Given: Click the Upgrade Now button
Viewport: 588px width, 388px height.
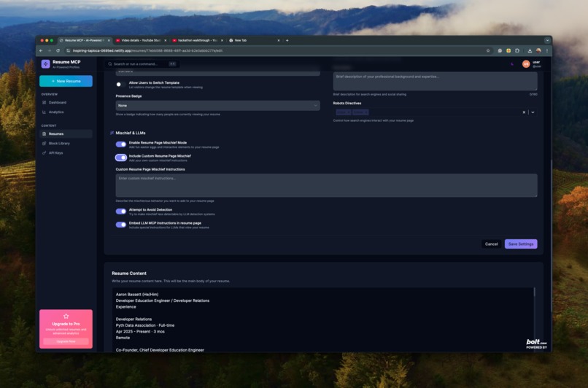Looking at the screenshot, I should [66, 341].
